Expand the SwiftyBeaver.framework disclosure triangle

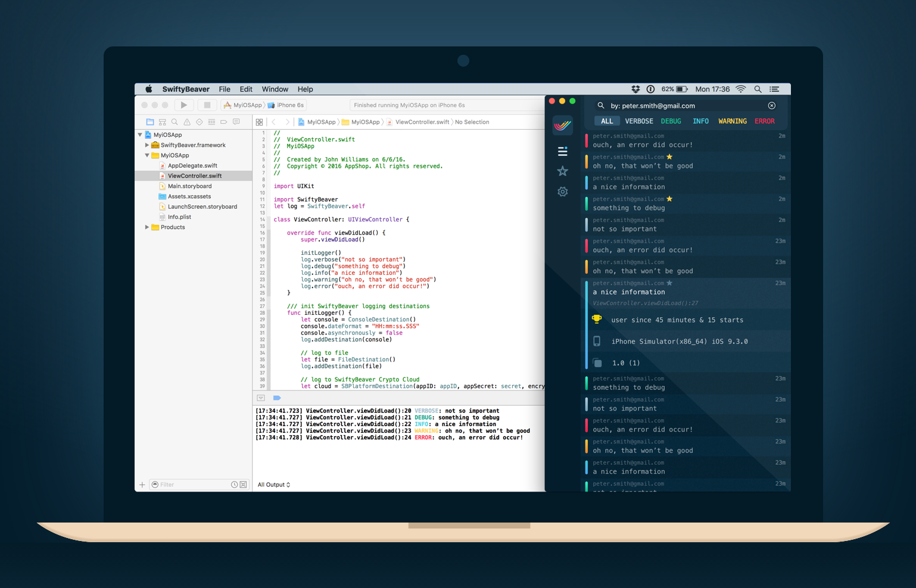147,145
